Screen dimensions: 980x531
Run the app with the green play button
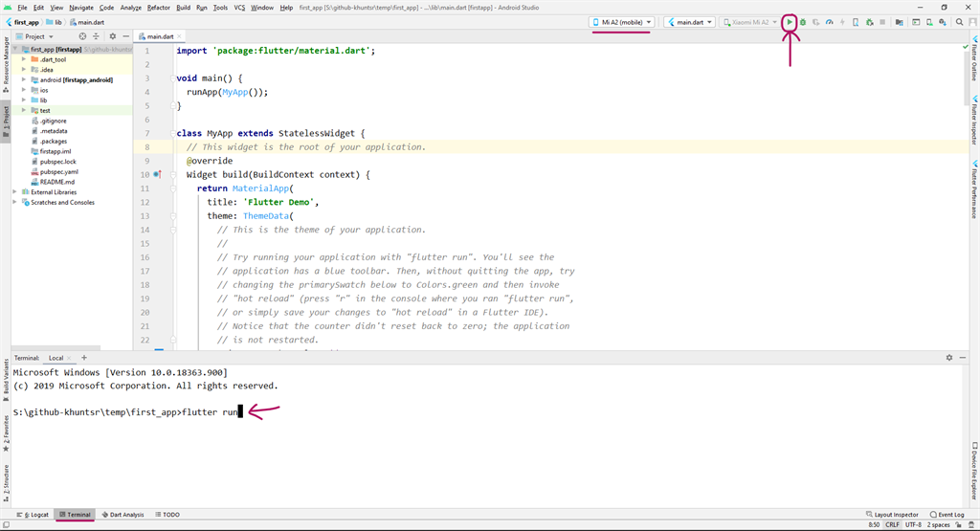pos(790,22)
